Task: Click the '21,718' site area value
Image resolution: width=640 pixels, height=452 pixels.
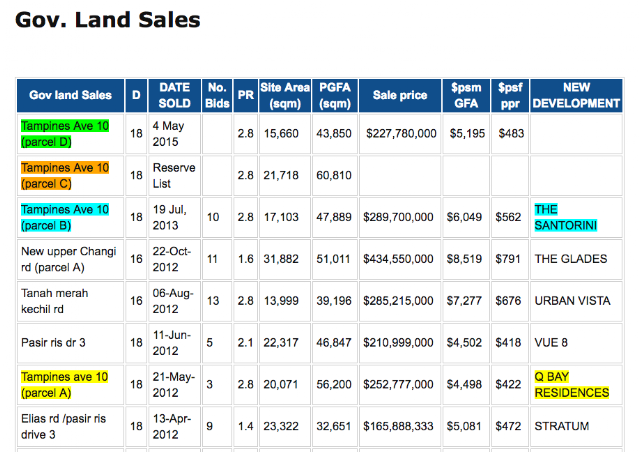Action: pyautogui.click(x=281, y=175)
